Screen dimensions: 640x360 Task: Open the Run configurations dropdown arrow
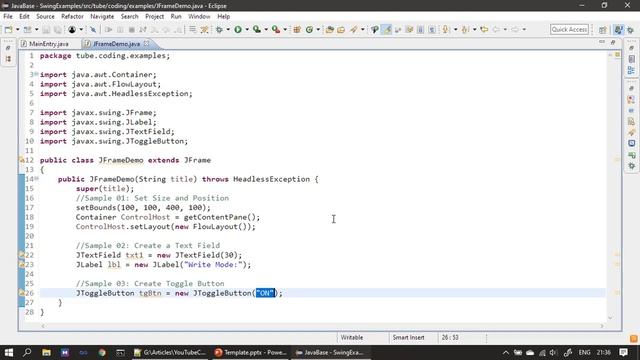click(x=247, y=29)
